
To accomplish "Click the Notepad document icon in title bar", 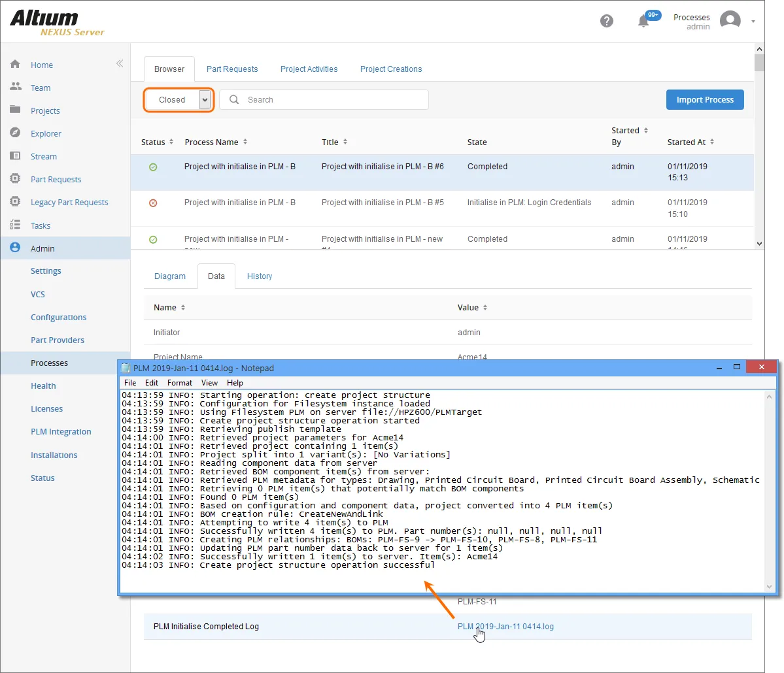I will click(x=126, y=369).
